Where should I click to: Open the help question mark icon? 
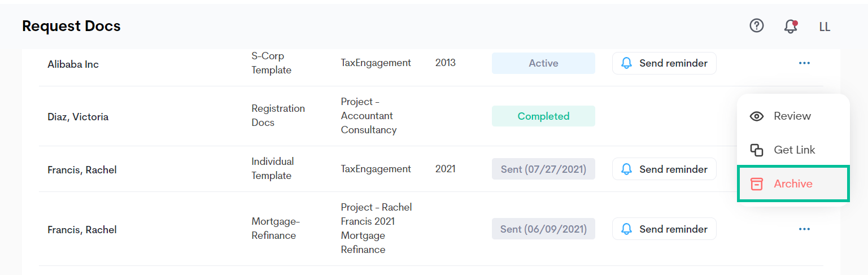point(756,25)
